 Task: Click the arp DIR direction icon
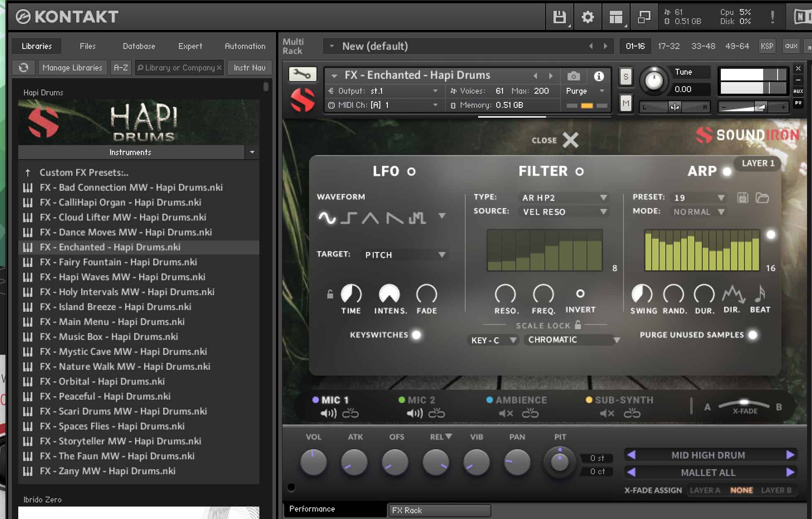click(x=733, y=294)
